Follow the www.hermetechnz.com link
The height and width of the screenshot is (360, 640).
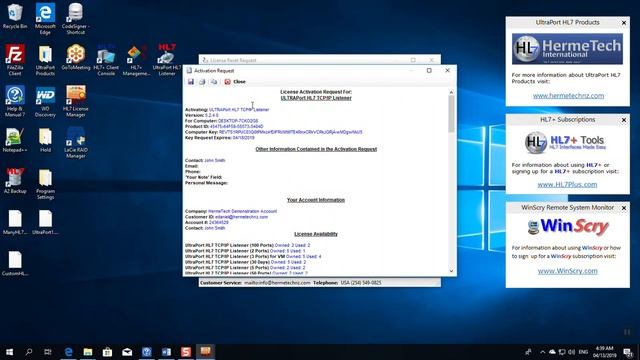pyautogui.click(x=568, y=96)
